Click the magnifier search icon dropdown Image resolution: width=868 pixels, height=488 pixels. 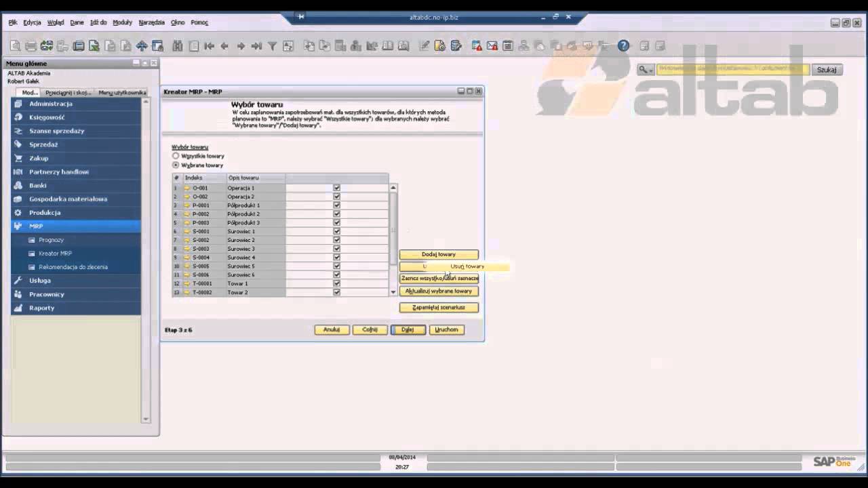646,70
